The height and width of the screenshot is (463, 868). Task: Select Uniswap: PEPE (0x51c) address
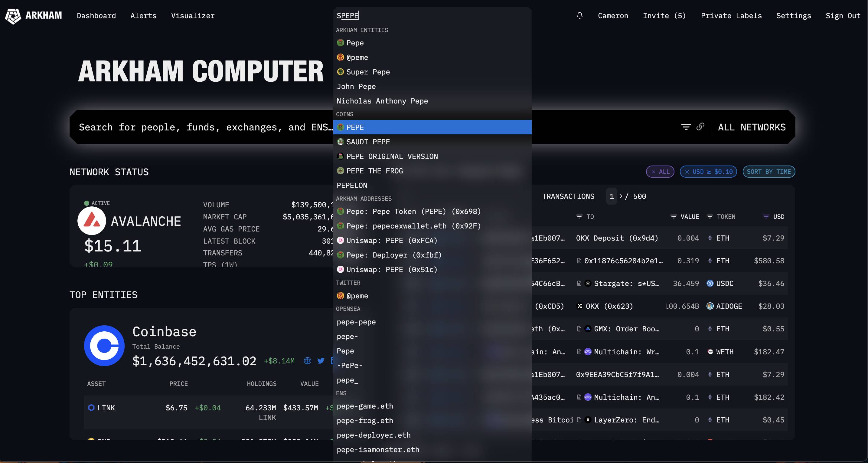(432, 269)
